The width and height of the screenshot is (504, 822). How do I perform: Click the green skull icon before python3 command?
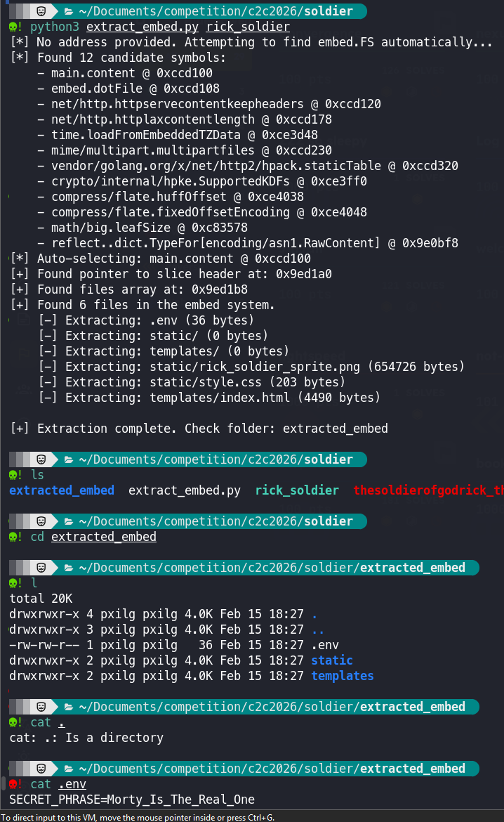pos(13,27)
